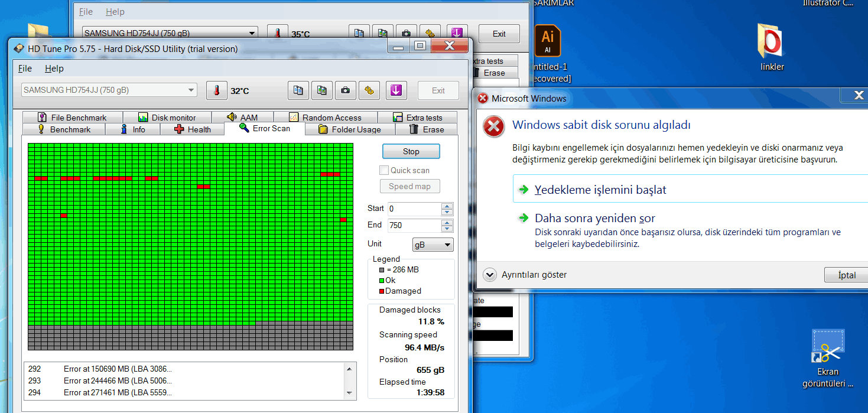Click the scanning speed value 96.4 MB/s

tap(424, 347)
